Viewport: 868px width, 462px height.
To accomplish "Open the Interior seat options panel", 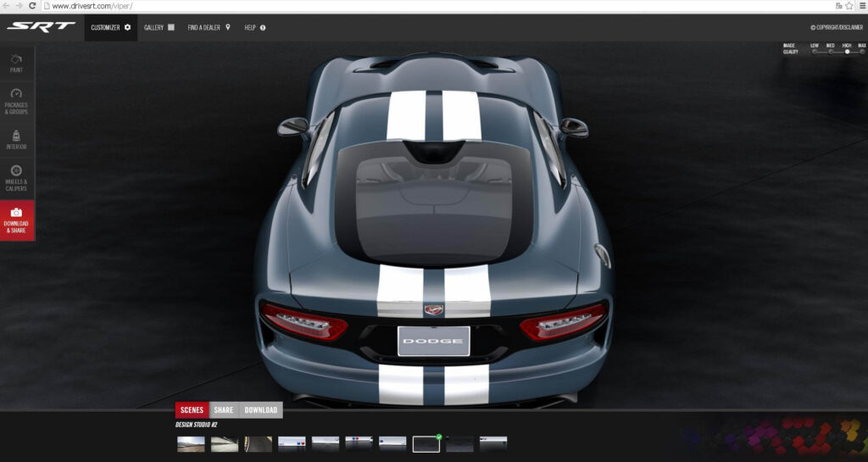I will point(17,139).
